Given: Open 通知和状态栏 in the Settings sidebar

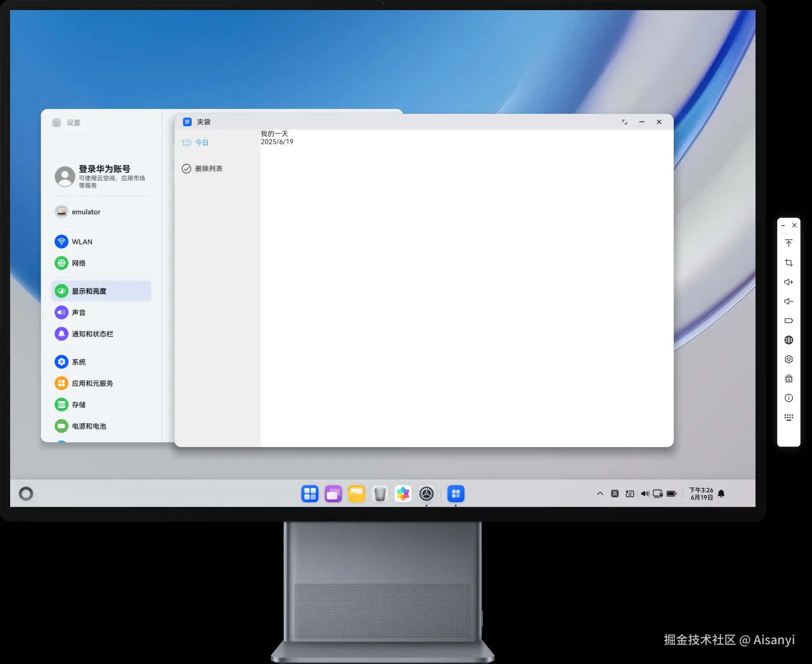Looking at the screenshot, I should tap(101, 334).
